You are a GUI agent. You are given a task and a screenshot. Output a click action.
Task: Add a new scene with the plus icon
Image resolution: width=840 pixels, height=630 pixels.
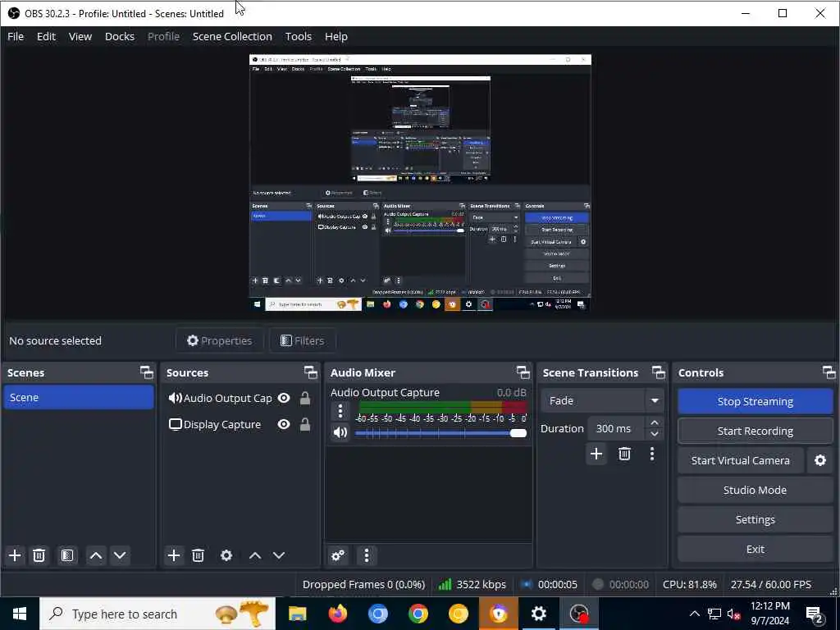click(15, 555)
